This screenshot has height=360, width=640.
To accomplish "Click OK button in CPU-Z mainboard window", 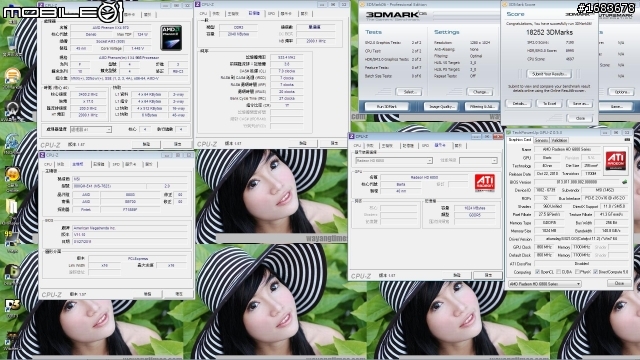I will [178, 294].
